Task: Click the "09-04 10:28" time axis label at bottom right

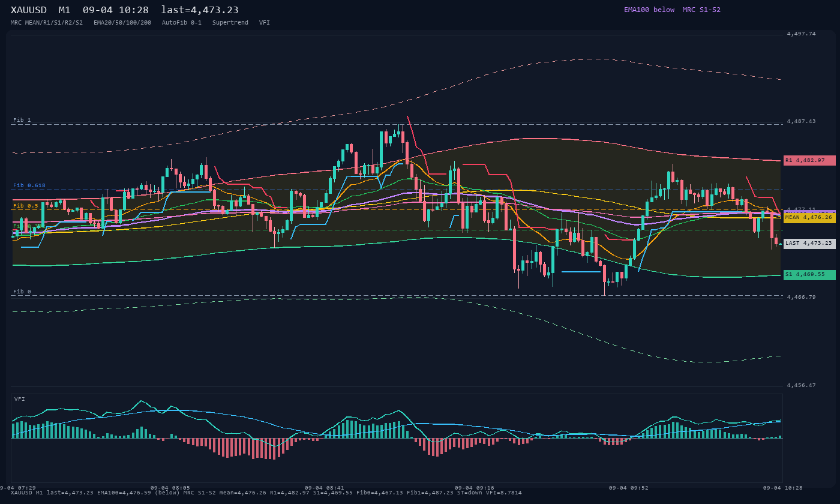Action: pos(782,488)
